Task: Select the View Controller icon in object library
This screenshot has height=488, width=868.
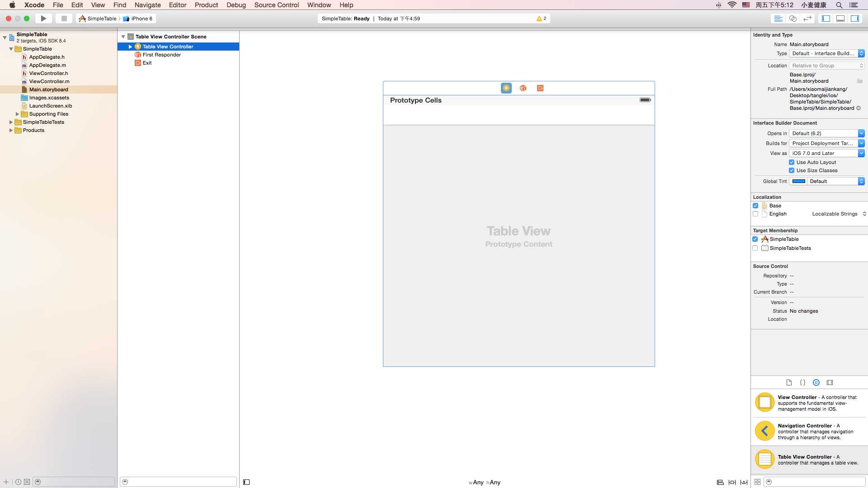Action: pos(765,402)
